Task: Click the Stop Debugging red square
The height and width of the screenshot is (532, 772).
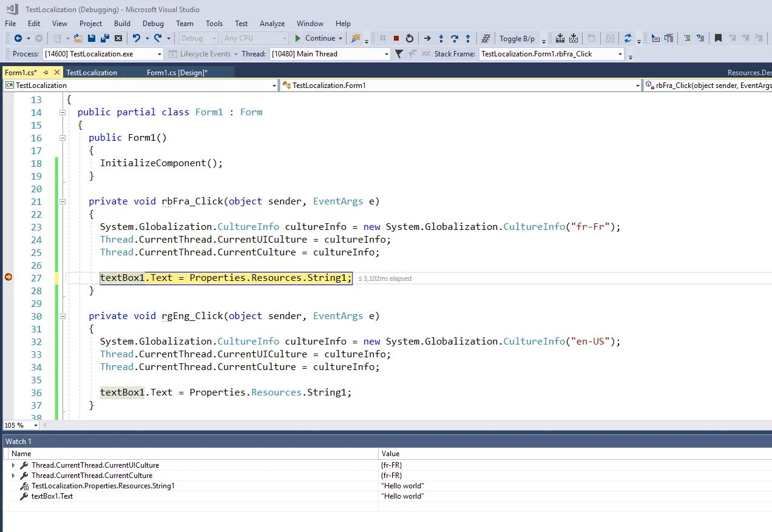Action: [396, 38]
